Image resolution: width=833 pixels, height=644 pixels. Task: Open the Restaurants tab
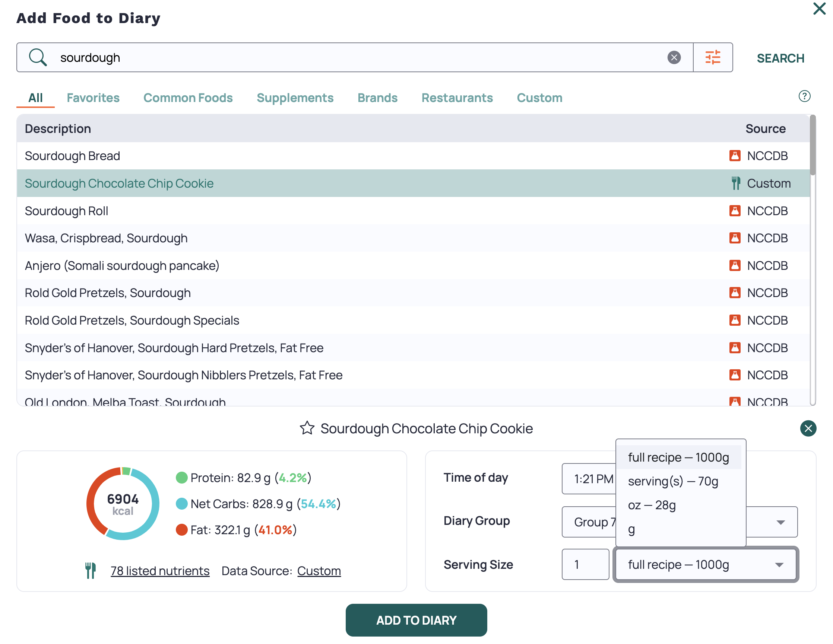(457, 98)
